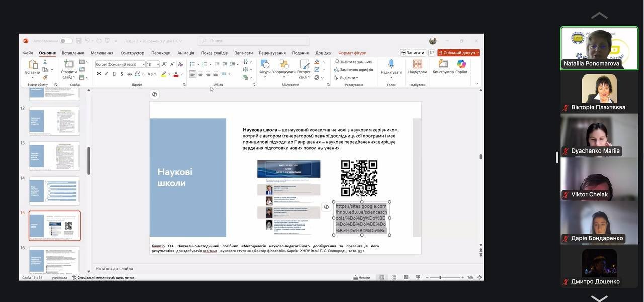Decrease font size with smaller A icon
Screen dimensions: 644x302
[172, 64]
